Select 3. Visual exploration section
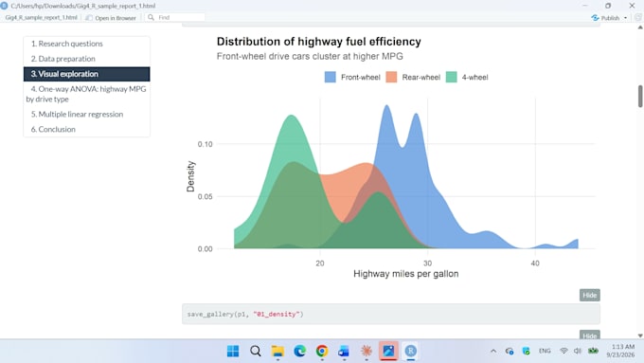This screenshot has width=644, height=363. pyautogui.click(x=87, y=74)
